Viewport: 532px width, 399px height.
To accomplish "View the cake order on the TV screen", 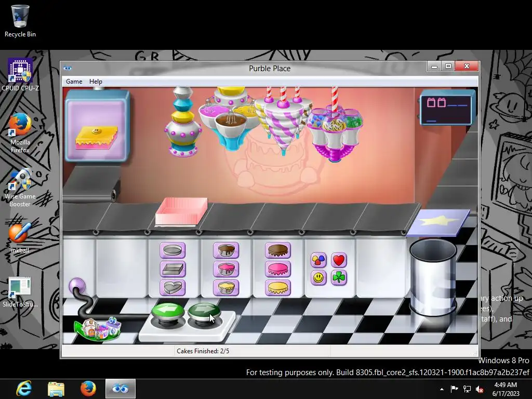I will click(x=97, y=126).
